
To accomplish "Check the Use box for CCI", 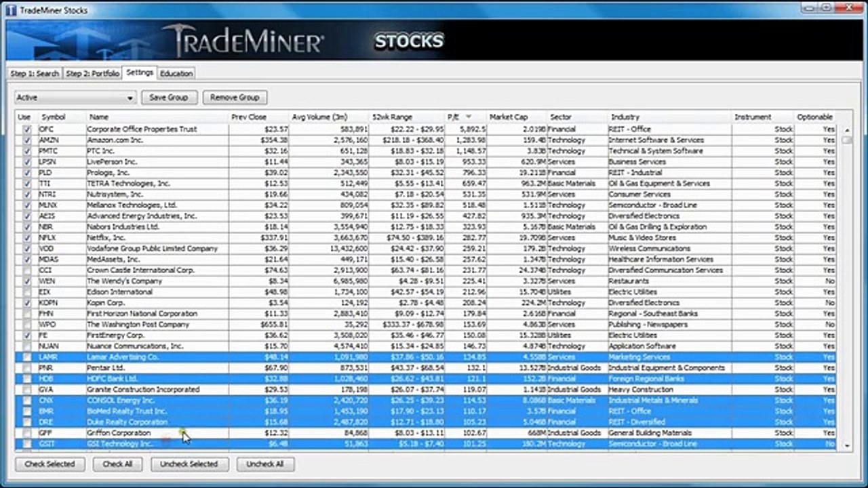I will 27,270.
